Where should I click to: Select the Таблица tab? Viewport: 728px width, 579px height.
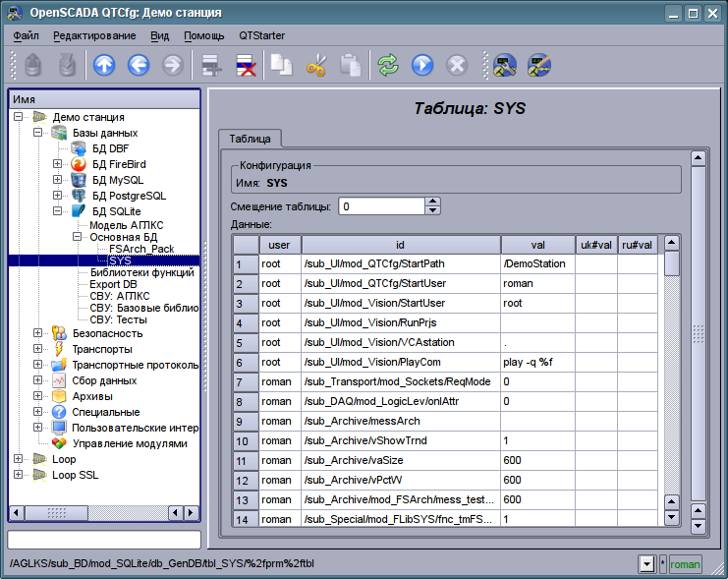click(x=250, y=139)
